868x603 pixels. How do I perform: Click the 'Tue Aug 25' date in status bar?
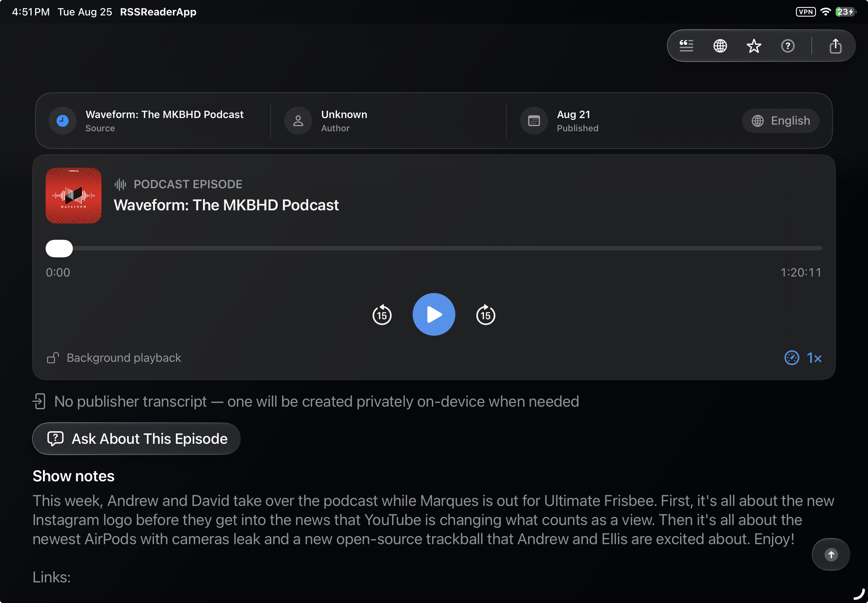(85, 12)
